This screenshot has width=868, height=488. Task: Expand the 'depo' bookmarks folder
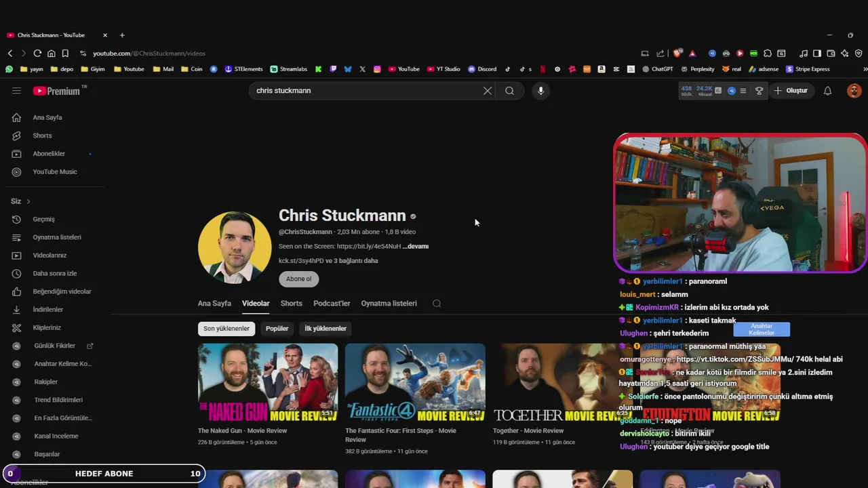click(62, 69)
